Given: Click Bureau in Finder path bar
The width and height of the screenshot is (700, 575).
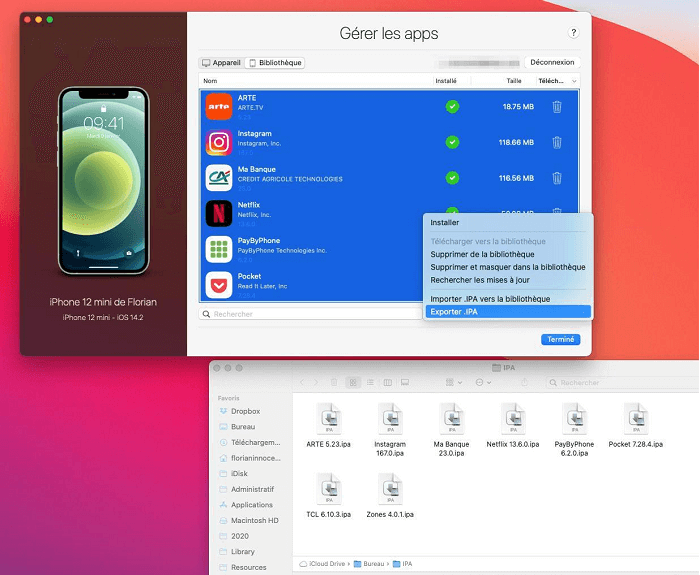Looking at the screenshot, I should (x=369, y=564).
